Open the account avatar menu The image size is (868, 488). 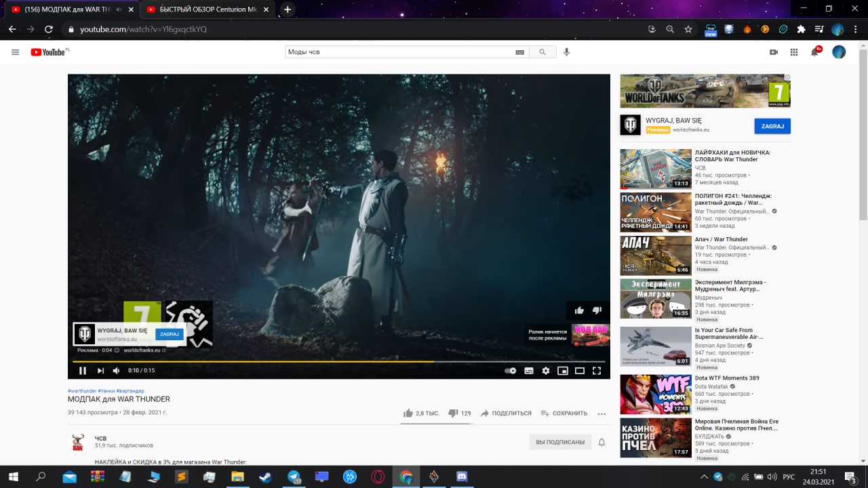(839, 52)
